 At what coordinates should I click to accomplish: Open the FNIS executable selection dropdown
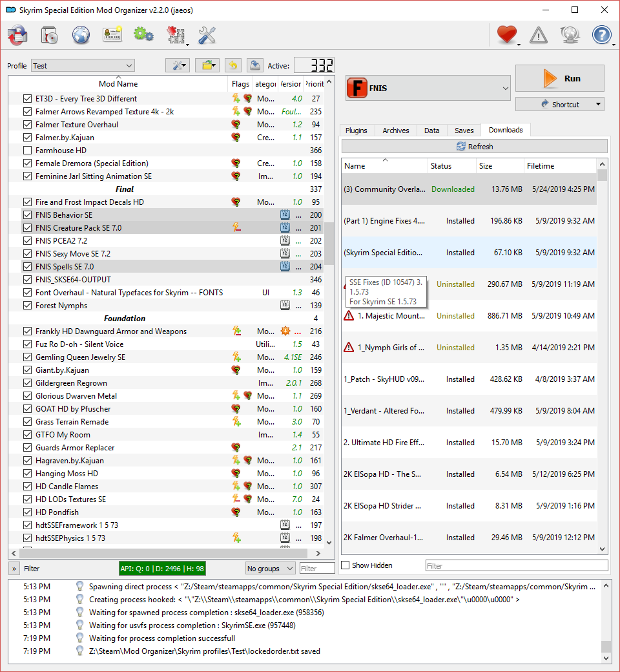(428, 88)
